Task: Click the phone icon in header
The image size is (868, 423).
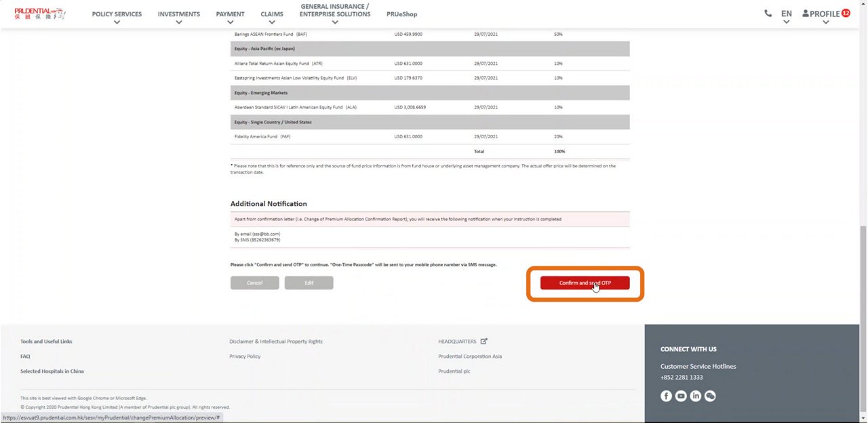Action: [768, 13]
